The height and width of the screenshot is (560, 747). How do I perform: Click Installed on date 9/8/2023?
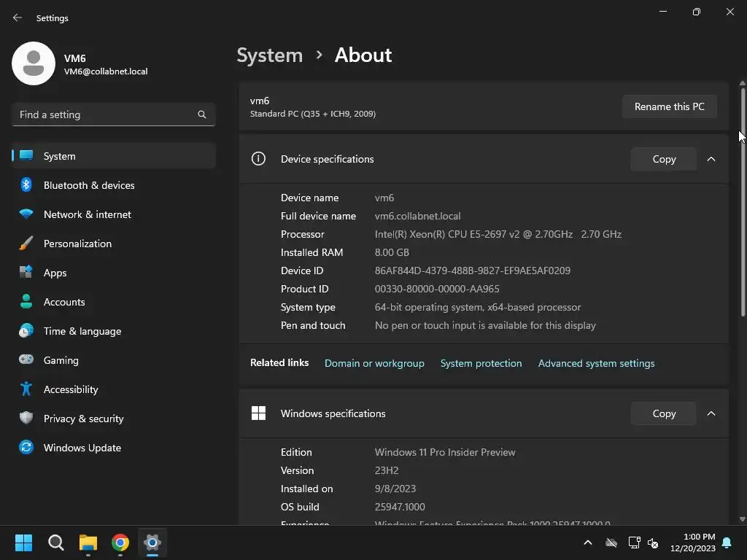[395, 489]
